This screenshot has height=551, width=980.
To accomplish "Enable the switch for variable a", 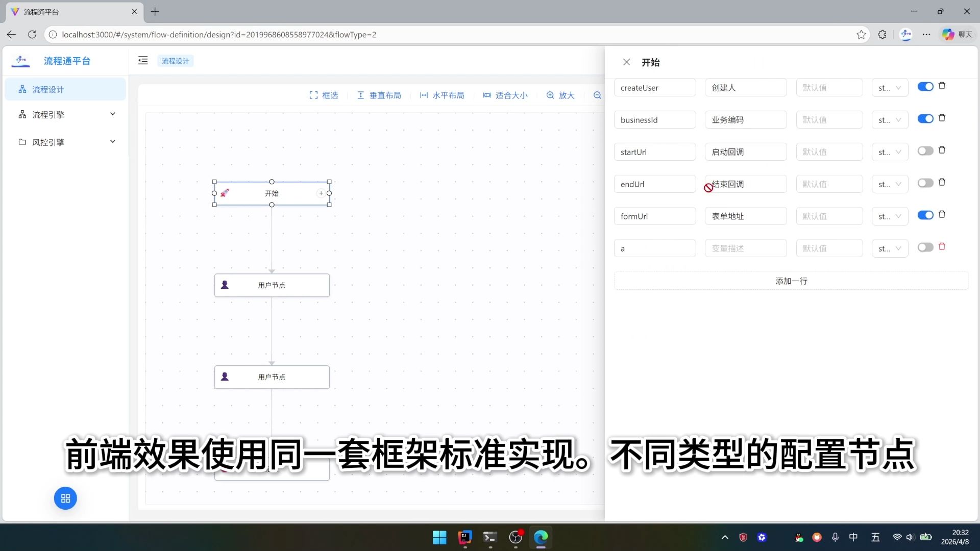I will coord(925,247).
